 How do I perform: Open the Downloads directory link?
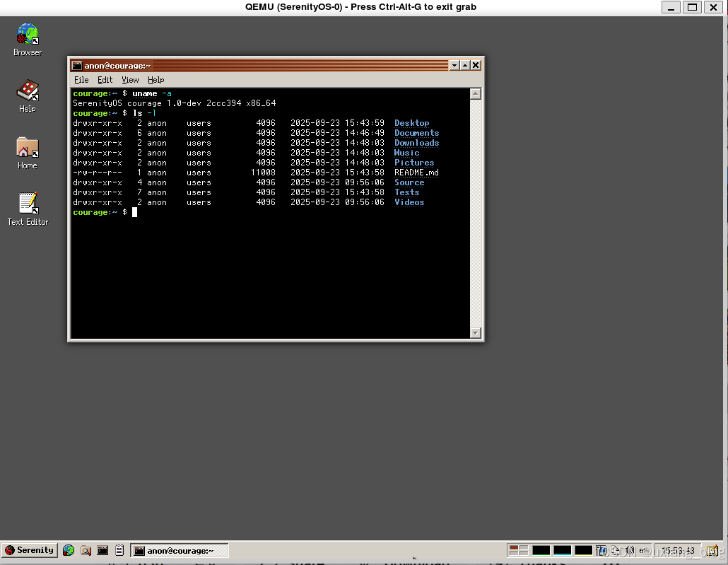(416, 143)
